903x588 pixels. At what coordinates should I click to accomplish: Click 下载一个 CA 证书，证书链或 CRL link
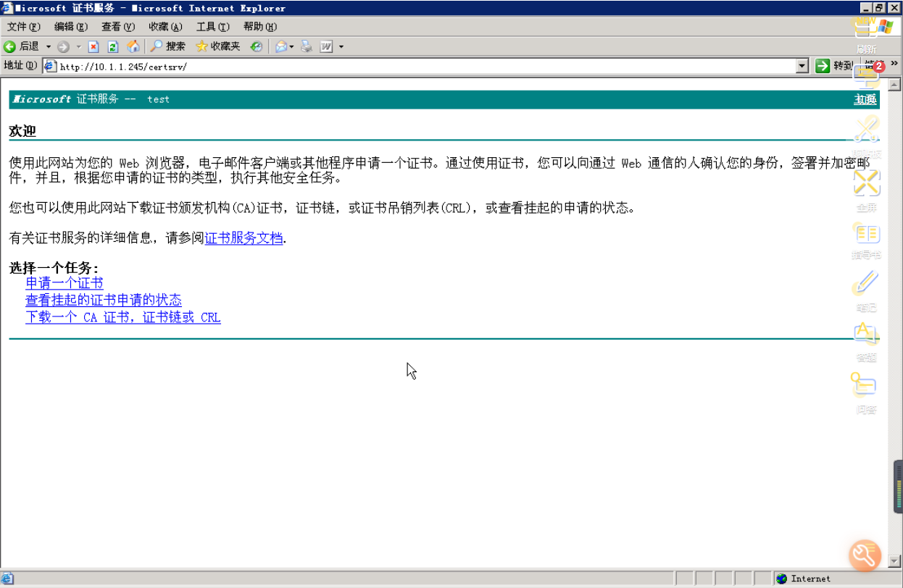123,317
